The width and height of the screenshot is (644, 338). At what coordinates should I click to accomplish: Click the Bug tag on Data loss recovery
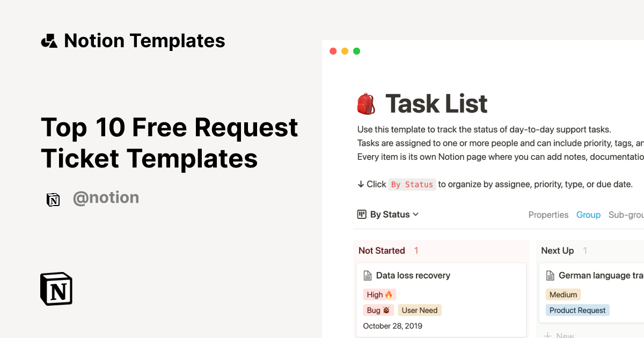click(x=378, y=310)
